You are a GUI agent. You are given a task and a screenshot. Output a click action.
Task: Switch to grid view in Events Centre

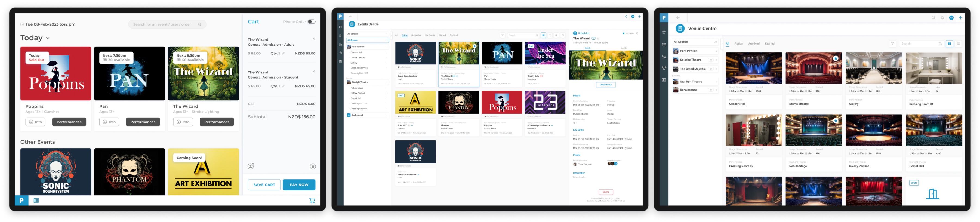tap(543, 35)
